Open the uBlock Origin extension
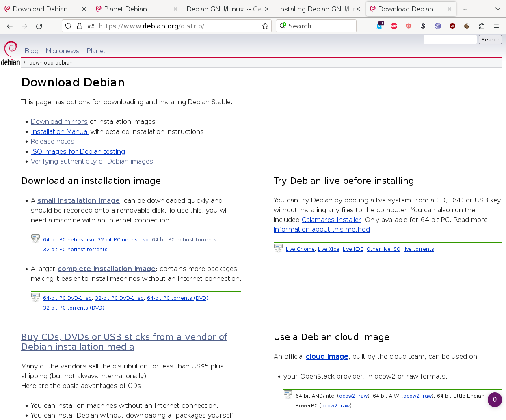 pyautogui.click(x=452, y=26)
